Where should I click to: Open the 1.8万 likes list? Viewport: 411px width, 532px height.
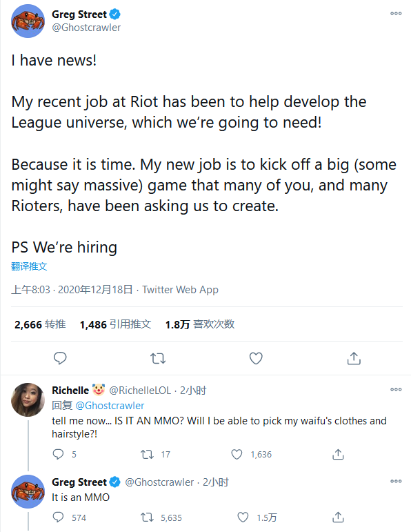200,324
